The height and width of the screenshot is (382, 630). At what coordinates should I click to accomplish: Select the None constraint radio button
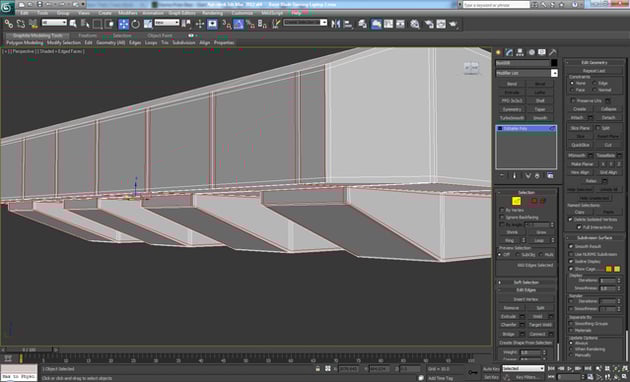coord(572,83)
